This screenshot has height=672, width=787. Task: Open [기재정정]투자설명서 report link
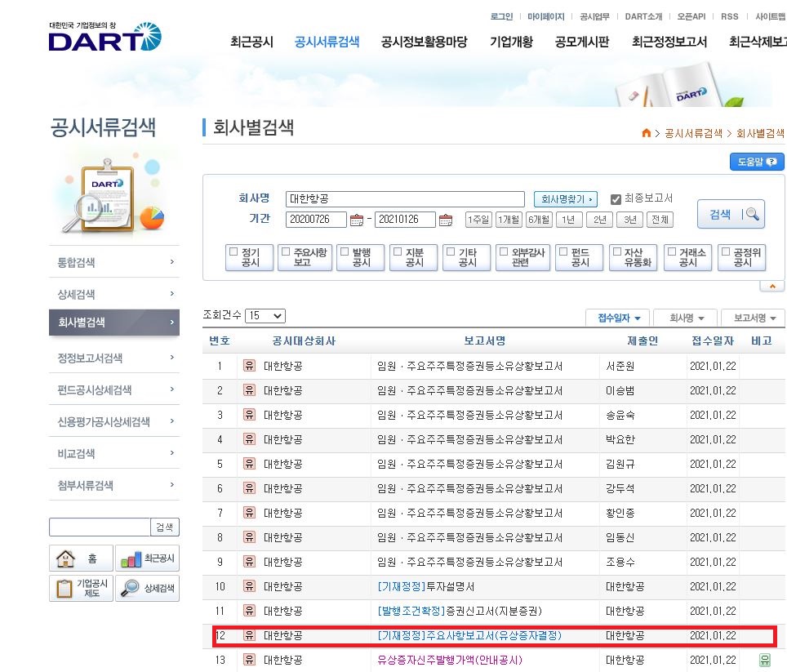[425, 586]
